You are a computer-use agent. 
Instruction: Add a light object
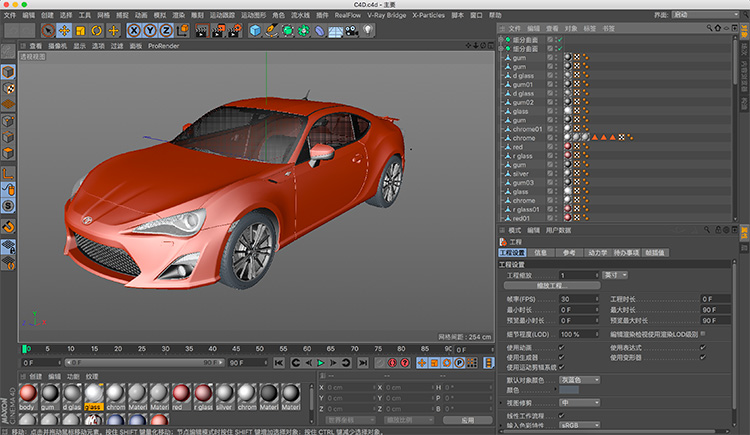[x=367, y=31]
